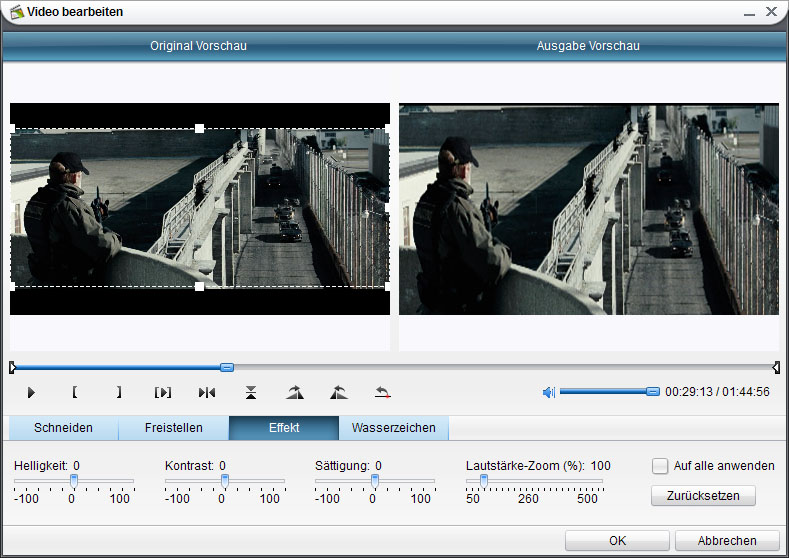Switch to the Freistellen tab
789x558 pixels.
(x=173, y=428)
